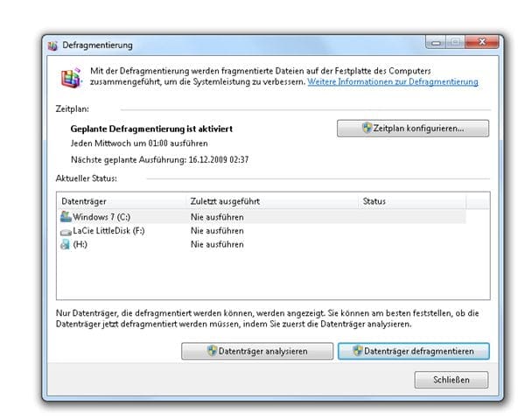Open Weitere Informationen zur Defragmentierung link
The width and height of the screenshot is (525, 420).
[393, 81]
